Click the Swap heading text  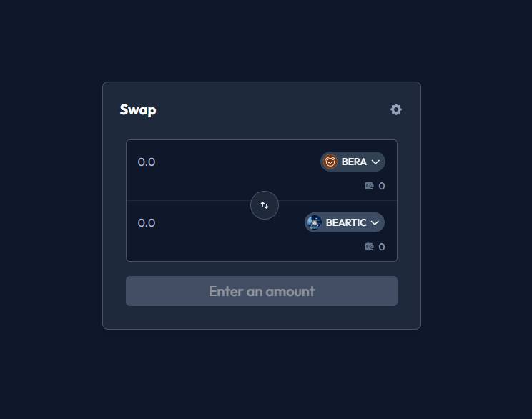[138, 109]
